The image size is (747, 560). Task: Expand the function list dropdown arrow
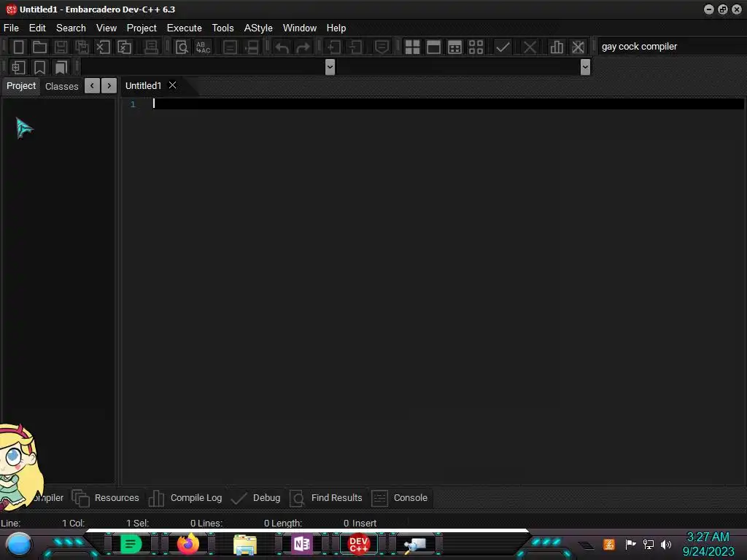point(585,67)
